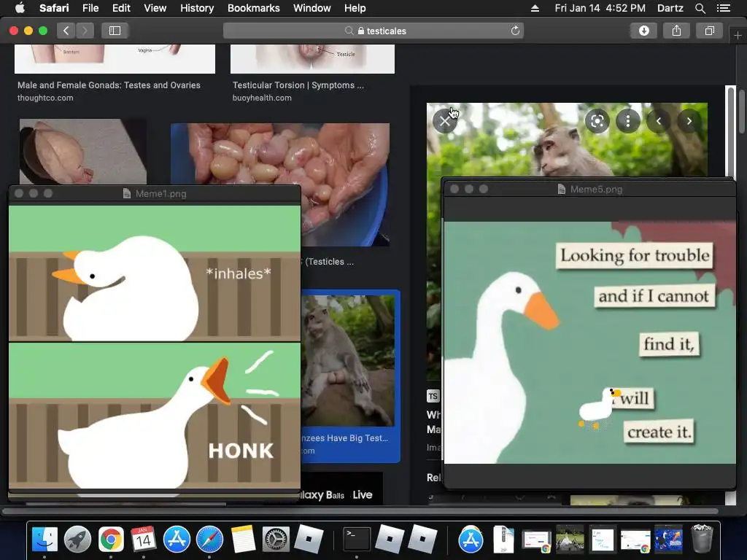Click Meme1.png window title bar
This screenshot has height=560, width=747.
pos(155,194)
